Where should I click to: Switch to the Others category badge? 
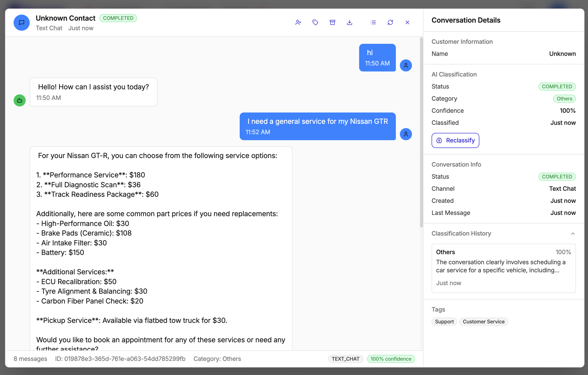coord(564,98)
